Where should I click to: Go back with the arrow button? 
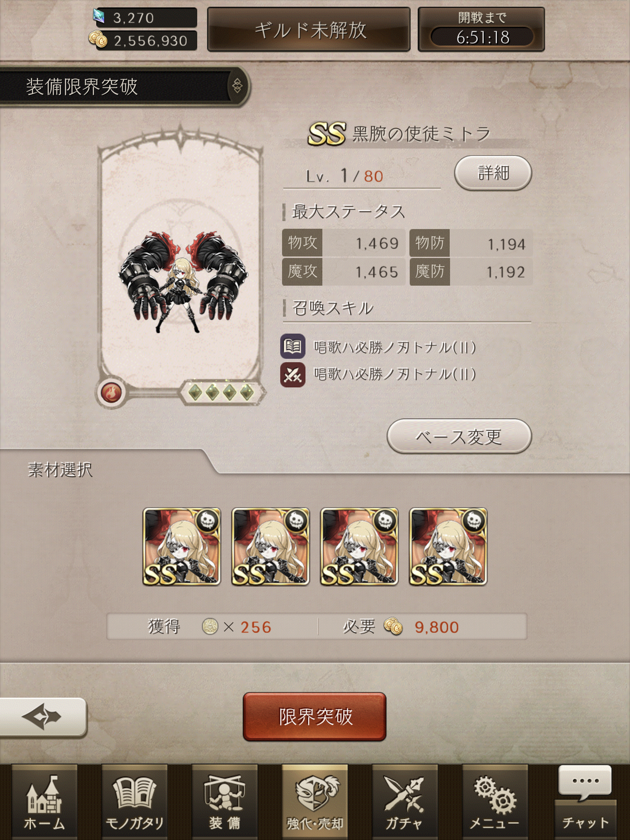click(42, 716)
